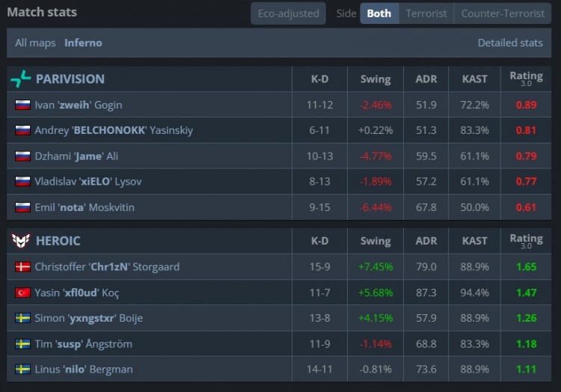Select the Inferno map tab
The height and width of the screenshot is (392, 561).
pyautogui.click(x=83, y=43)
